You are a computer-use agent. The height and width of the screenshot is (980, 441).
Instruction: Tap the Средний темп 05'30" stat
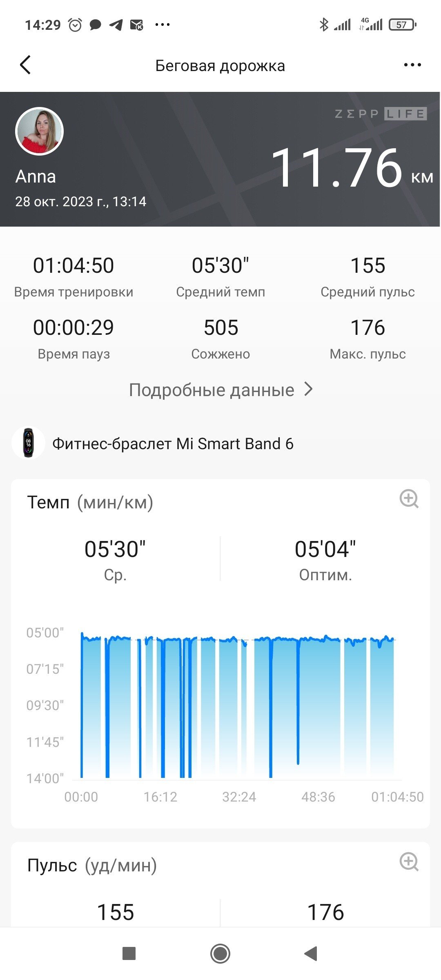(220, 276)
